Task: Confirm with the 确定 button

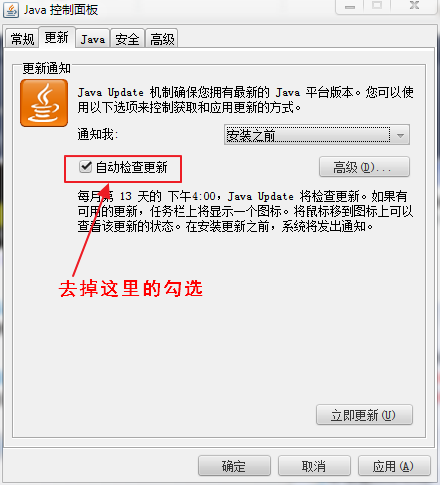Action: coord(234,466)
